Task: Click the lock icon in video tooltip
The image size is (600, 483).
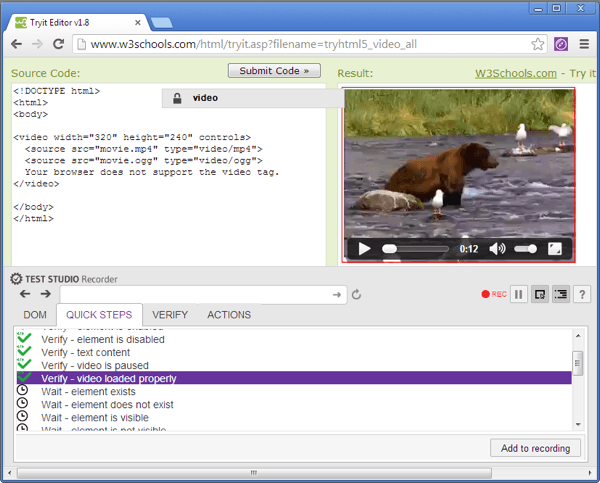Action: click(x=177, y=98)
